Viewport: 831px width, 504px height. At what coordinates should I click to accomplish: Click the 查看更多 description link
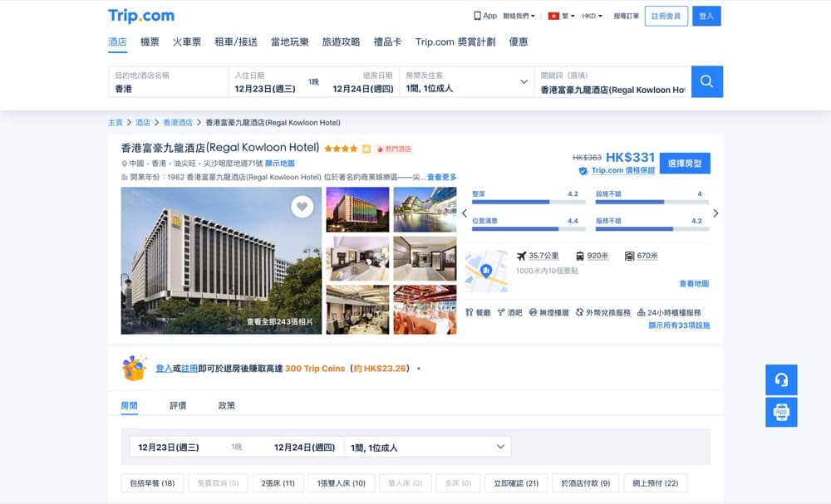pos(442,178)
